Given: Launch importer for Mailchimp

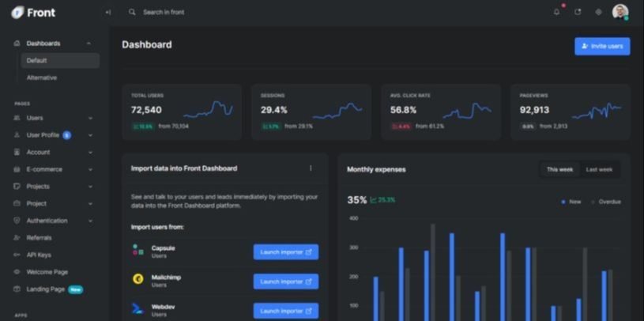Looking at the screenshot, I should pyautogui.click(x=286, y=281).
